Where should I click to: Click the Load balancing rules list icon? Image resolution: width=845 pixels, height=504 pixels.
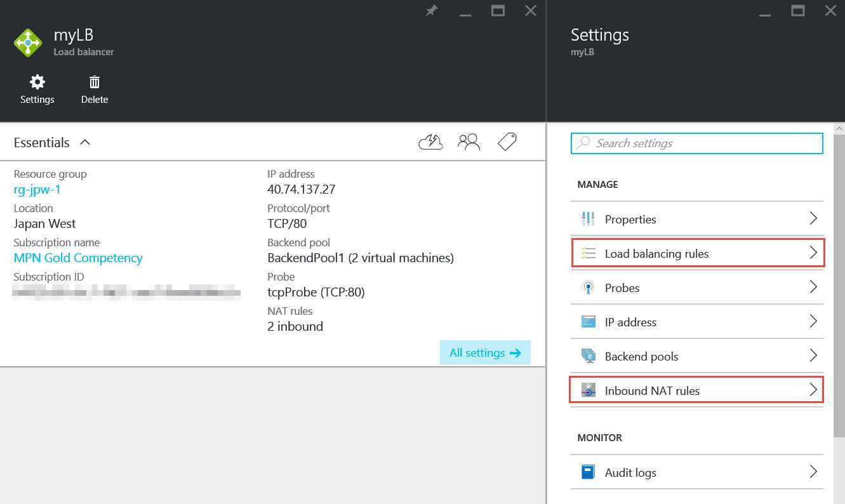[x=589, y=253]
